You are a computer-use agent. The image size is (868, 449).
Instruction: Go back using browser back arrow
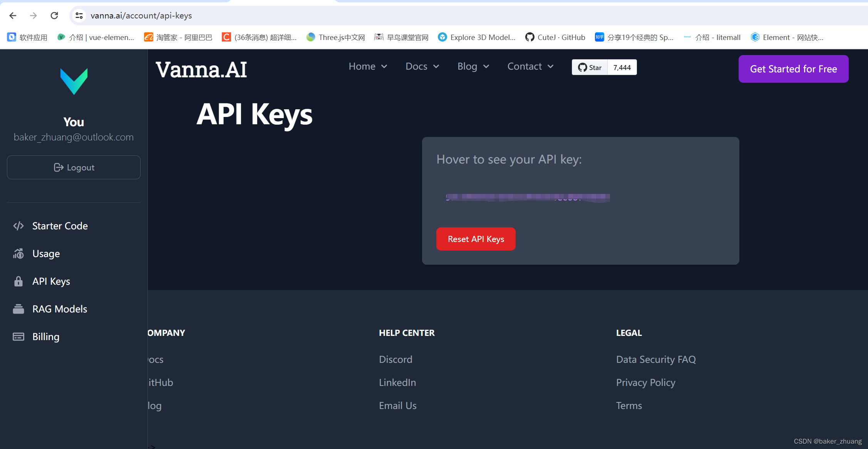[13, 15]
